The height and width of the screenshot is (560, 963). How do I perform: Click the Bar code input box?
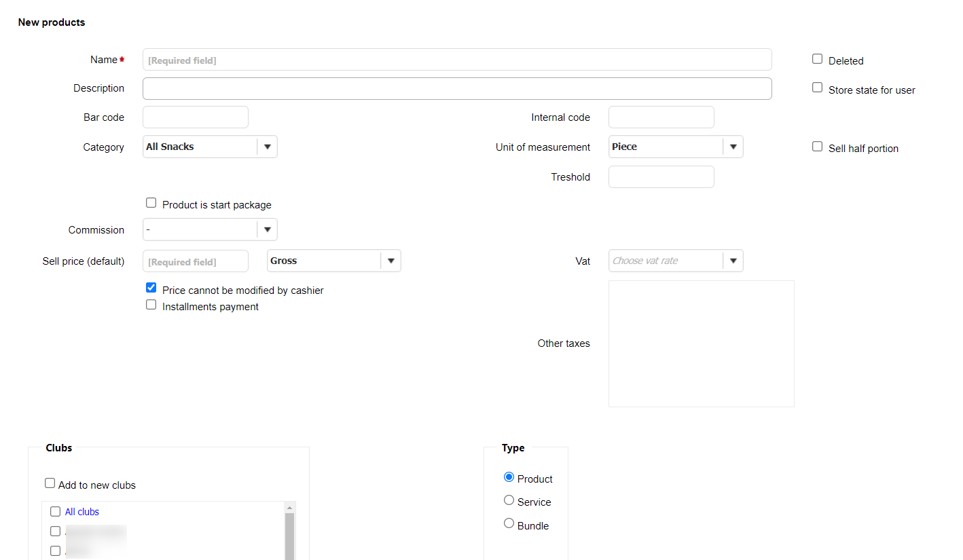pos(195,117)
